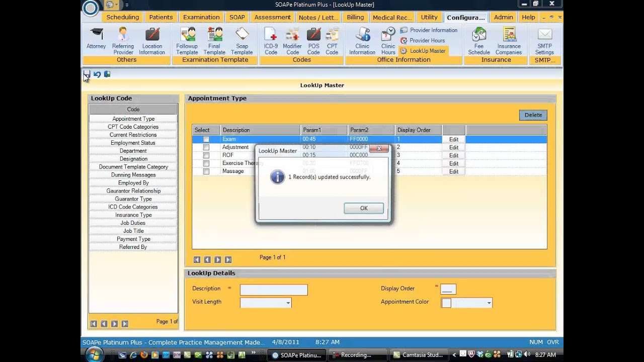Click the Description column header

(x=260, y=130)
